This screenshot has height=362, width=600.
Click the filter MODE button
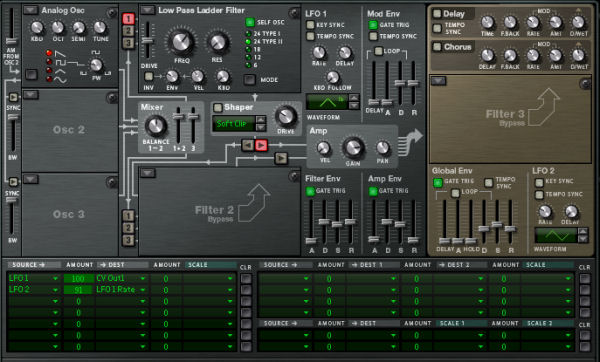[249, 80]
